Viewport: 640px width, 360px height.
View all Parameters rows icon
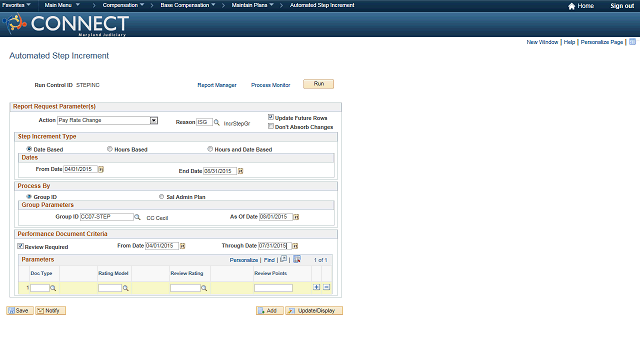pos(284,259)
